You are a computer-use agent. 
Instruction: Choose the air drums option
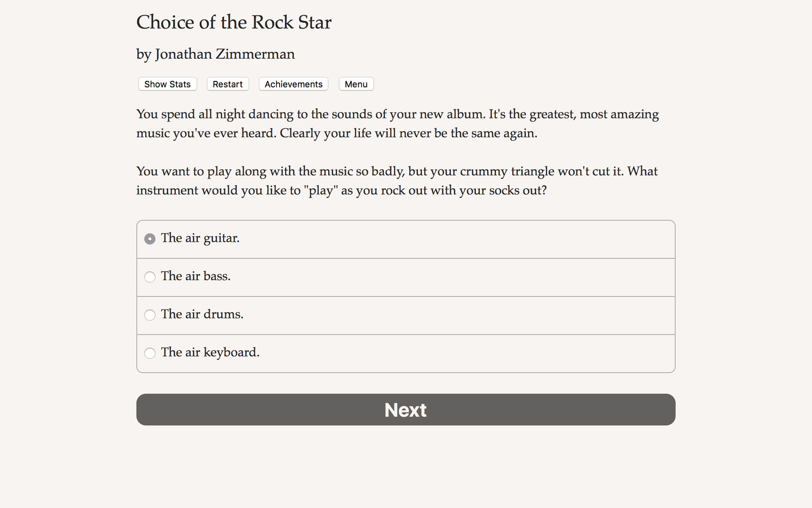149,315
